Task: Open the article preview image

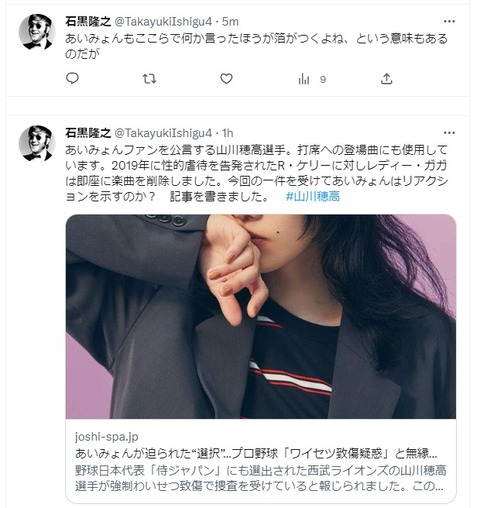Action: (261, 316)
